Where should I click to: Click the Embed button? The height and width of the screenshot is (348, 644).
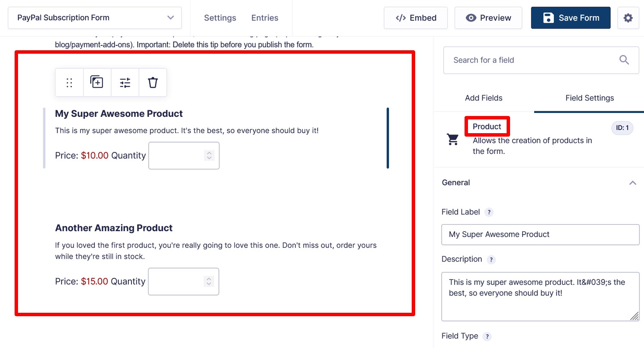[x=416, y=18]
